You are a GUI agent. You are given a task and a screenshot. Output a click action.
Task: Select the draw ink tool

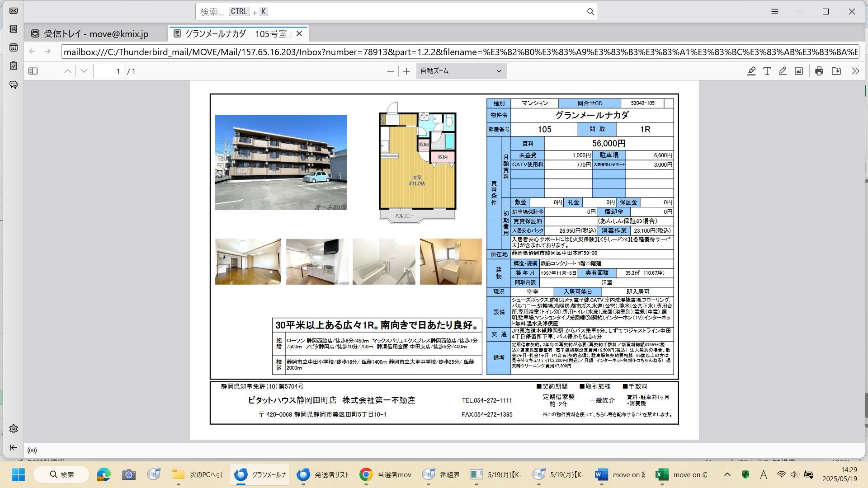click(783, 71)
